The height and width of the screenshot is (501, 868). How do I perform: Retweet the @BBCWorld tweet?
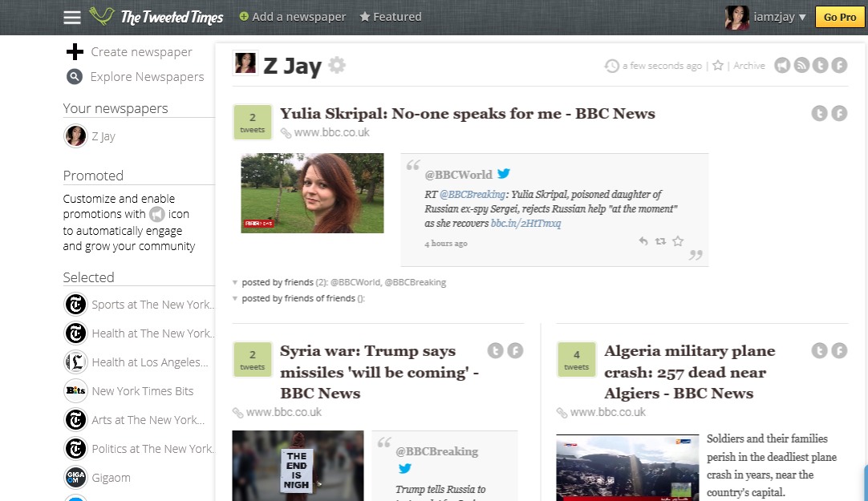pyautogui.click(x=660, y=241)
